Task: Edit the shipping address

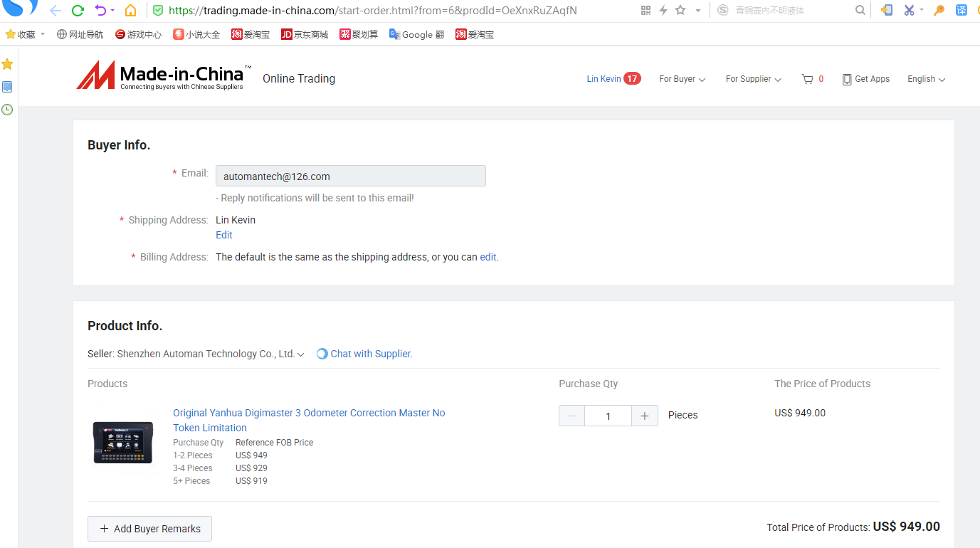Action: click(x=224, y=235)
